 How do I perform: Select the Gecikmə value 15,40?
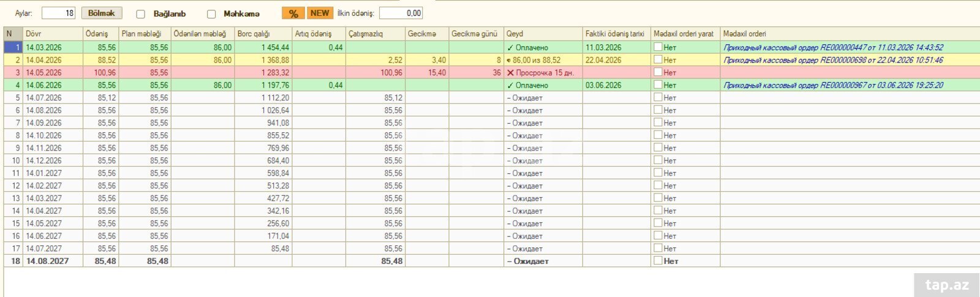427,72
